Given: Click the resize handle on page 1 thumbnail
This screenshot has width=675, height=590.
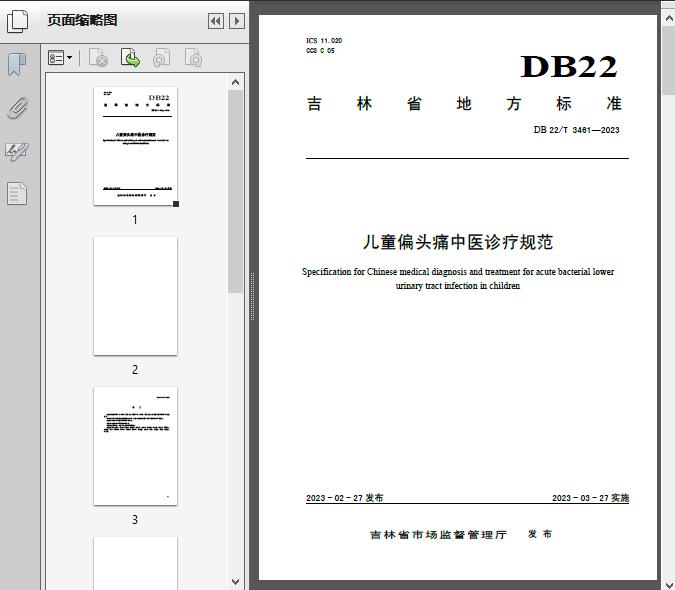Looking at the screenshot, I should (176, 204).
